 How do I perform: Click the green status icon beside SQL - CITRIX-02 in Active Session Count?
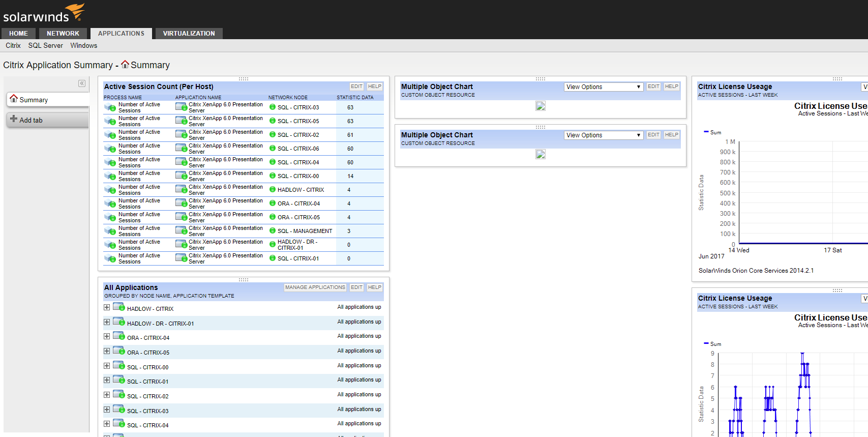tap(273, 135)
